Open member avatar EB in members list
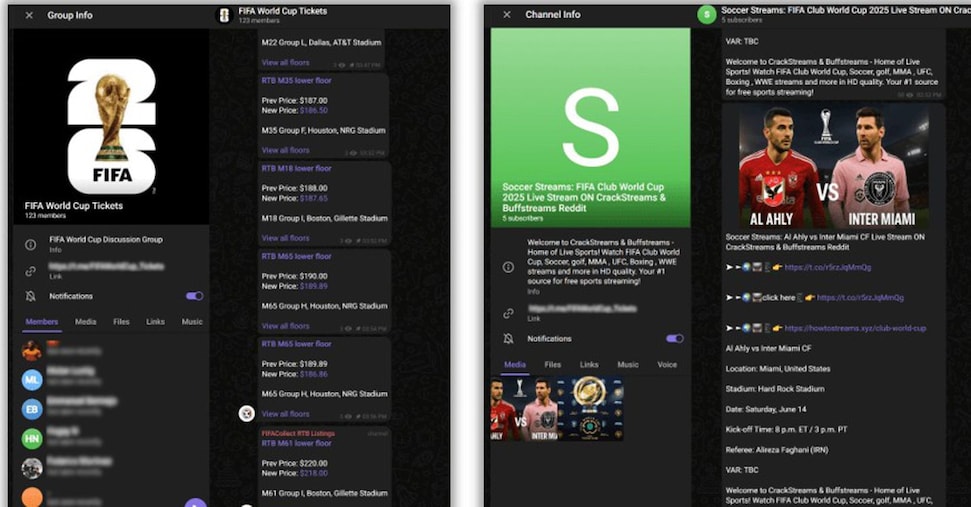This screenshot has width=971, height=507. click(32, 409)
